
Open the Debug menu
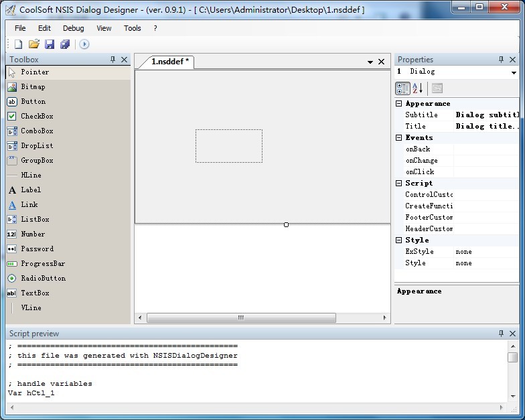[74, 28]
